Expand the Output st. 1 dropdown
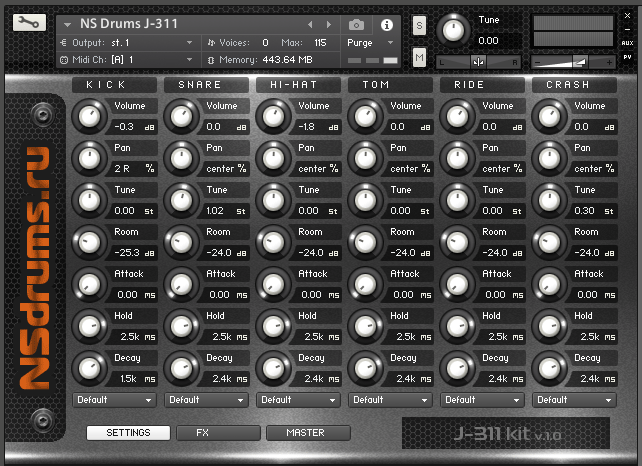This screenshot has width=642, height=466. (x=127, y=43)
